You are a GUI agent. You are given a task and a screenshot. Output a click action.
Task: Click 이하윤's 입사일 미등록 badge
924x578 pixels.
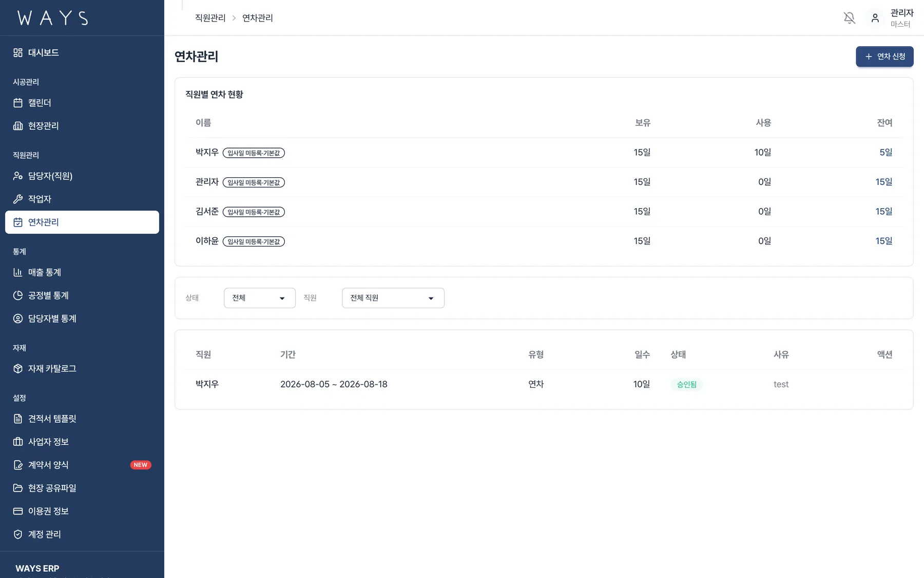click(x=254, y=241)
